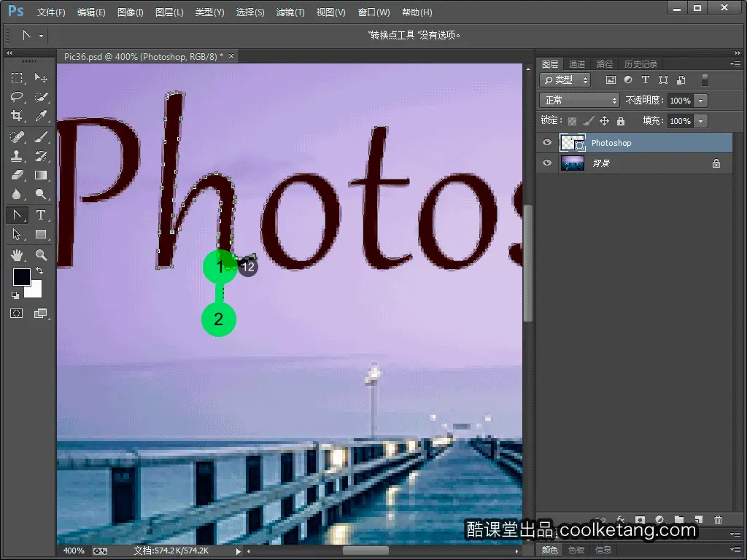Click the foreground color swatch
747x560 pixels.
21,276
